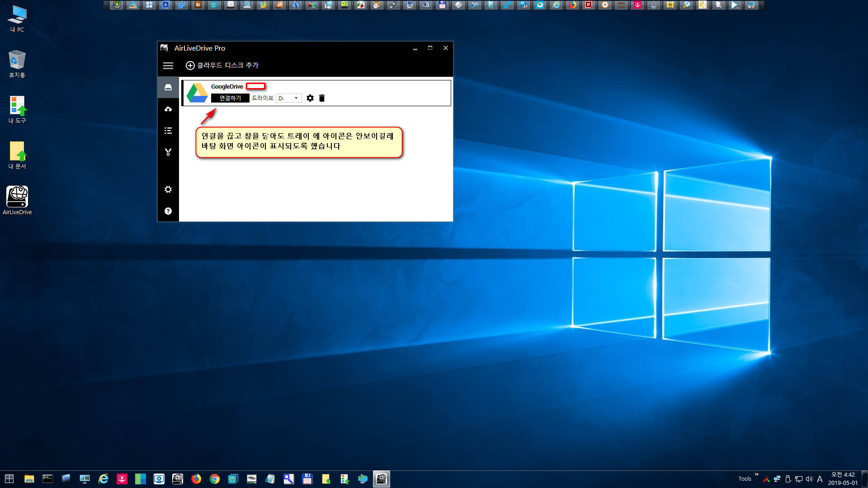
Task: Toggle IME input mode A indicator
Action: point(820,479)
